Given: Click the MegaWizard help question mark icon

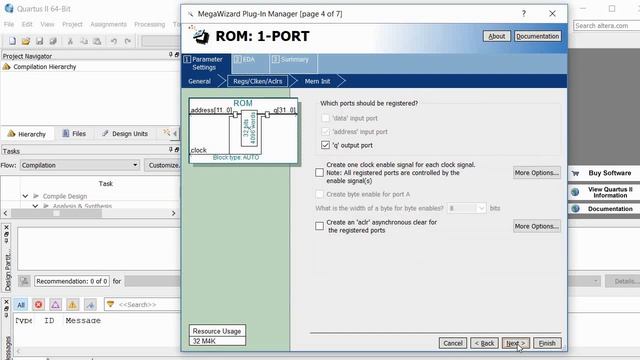Looking at the screenshot, I should 524,13.
